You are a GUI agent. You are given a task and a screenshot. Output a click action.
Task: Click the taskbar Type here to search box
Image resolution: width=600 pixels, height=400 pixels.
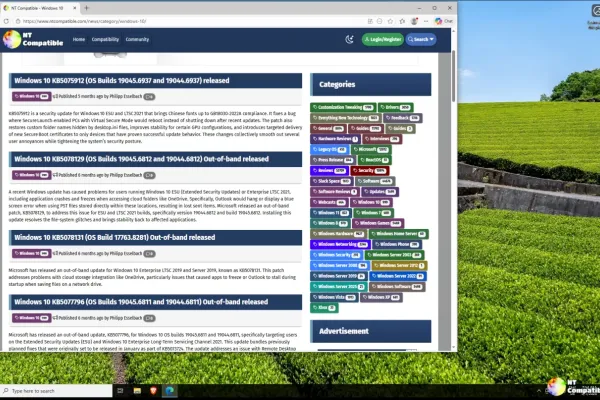point(56,391)
